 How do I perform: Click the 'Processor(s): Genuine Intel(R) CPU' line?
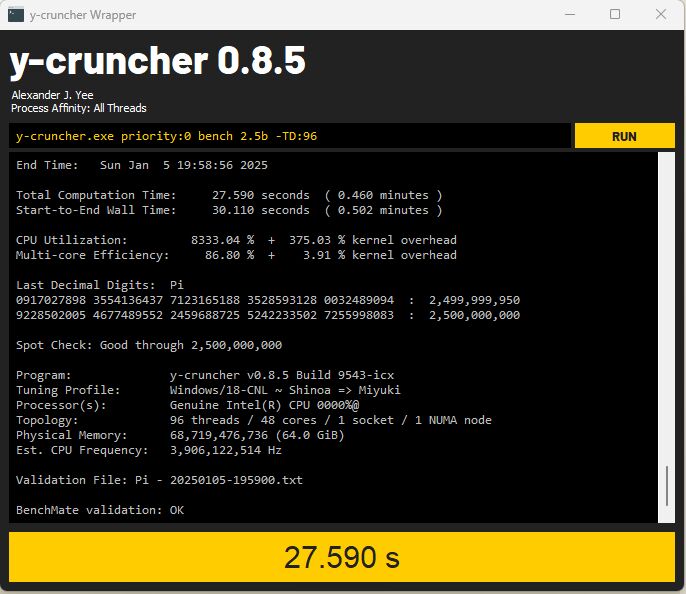tap(187, 405)
